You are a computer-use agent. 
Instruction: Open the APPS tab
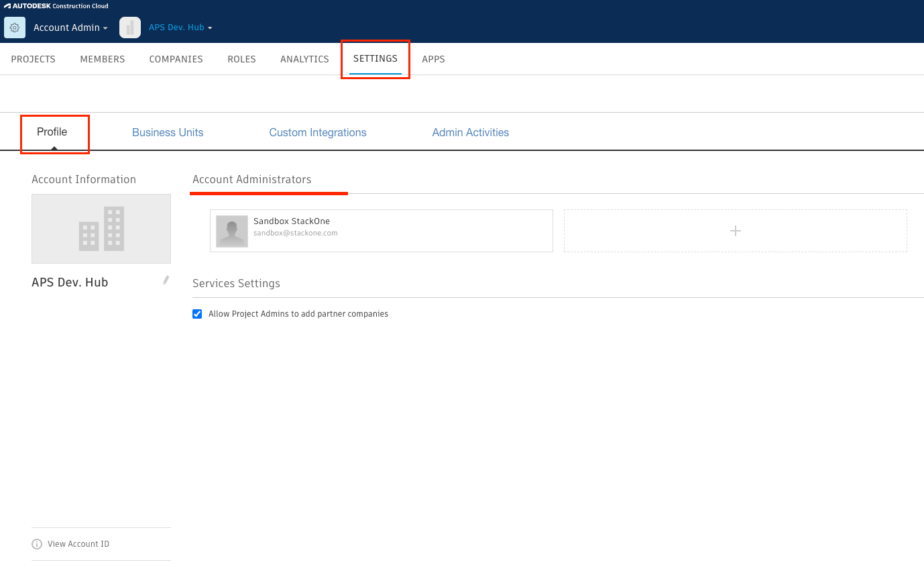tap(433, 59)
